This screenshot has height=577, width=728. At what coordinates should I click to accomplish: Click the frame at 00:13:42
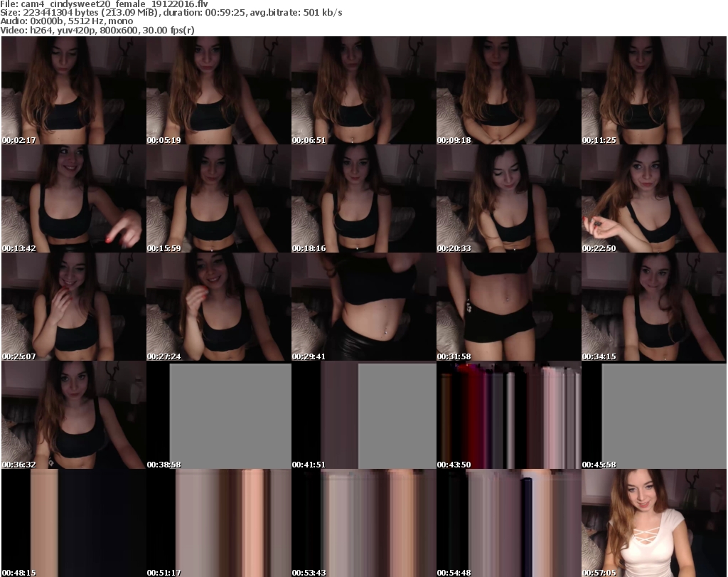click(x=73, y=198)
